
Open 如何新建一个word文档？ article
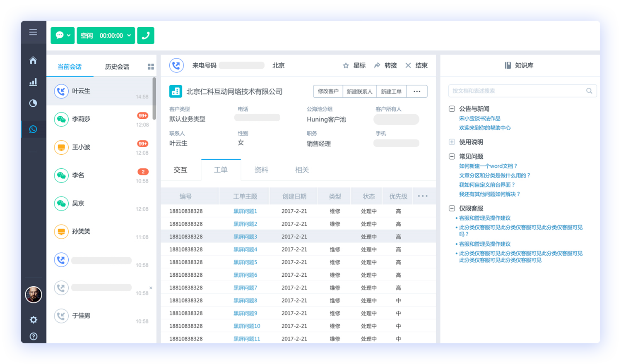click(489, 166)
